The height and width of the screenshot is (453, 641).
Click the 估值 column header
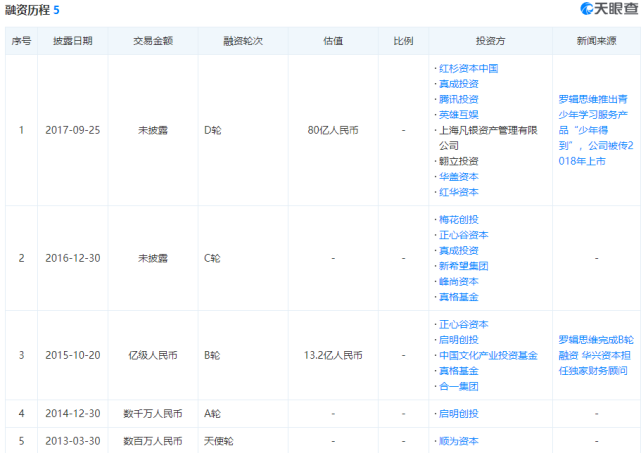333,41
